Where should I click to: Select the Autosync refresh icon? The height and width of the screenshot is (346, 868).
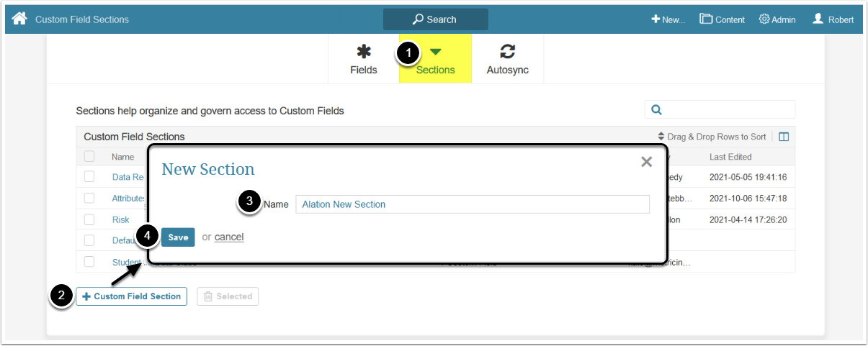pos(507,52)
